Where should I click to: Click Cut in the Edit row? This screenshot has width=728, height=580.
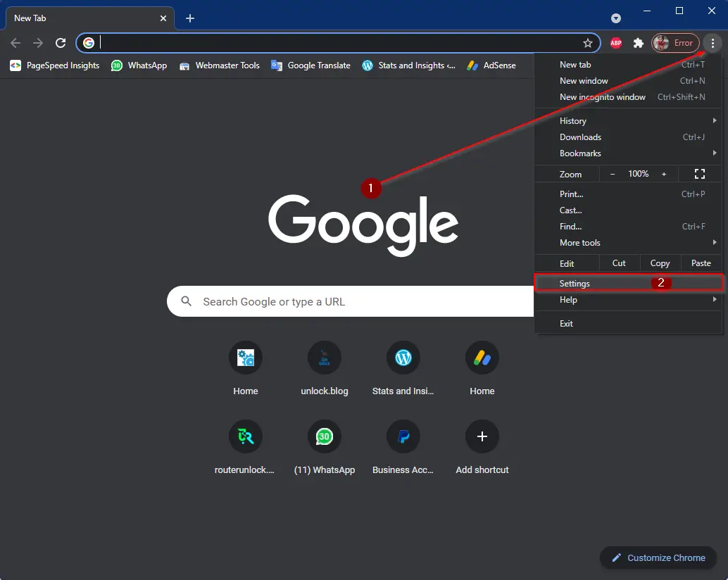tap(620, 263)
